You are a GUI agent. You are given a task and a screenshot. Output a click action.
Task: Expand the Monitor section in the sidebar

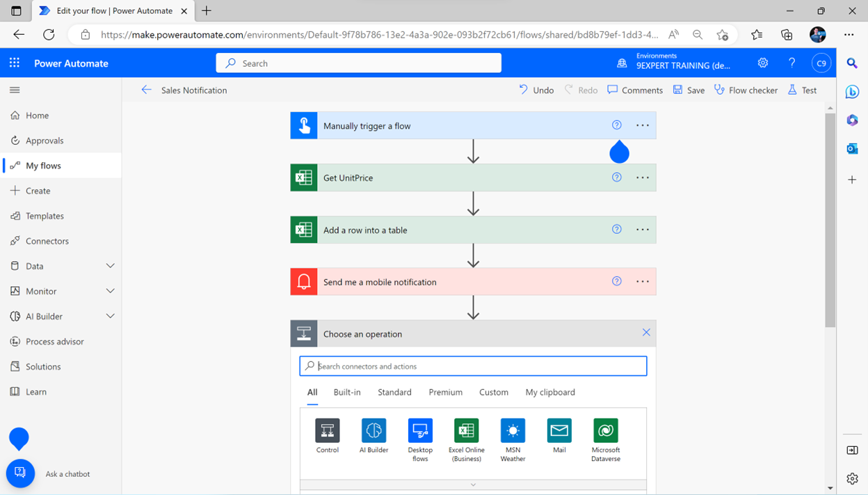coord(110,290)
